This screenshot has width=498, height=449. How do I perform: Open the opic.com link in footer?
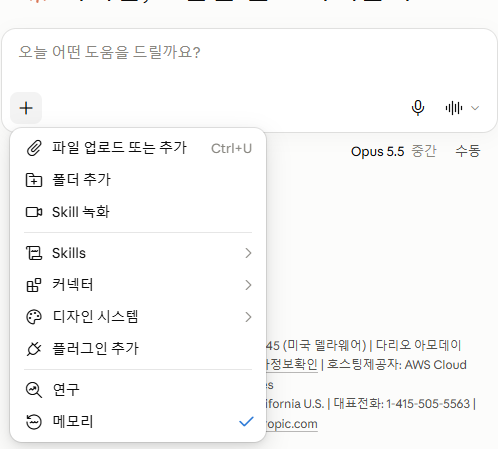pyautogui.click(x=292, y=424)
